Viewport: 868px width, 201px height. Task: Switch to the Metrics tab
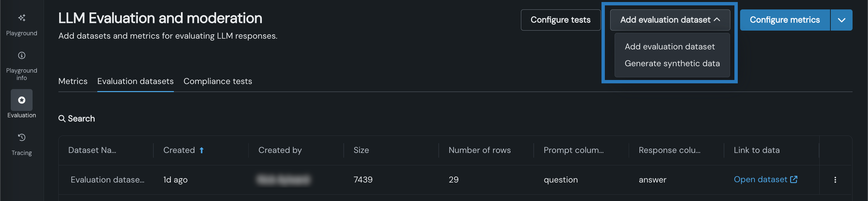click(x=73, y=81)
